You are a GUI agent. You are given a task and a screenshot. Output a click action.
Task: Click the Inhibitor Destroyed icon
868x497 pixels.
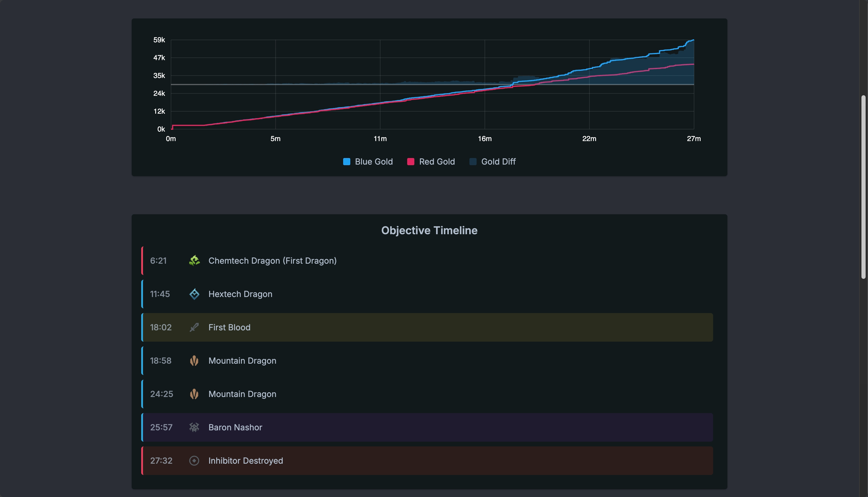(x=194, y=461)
